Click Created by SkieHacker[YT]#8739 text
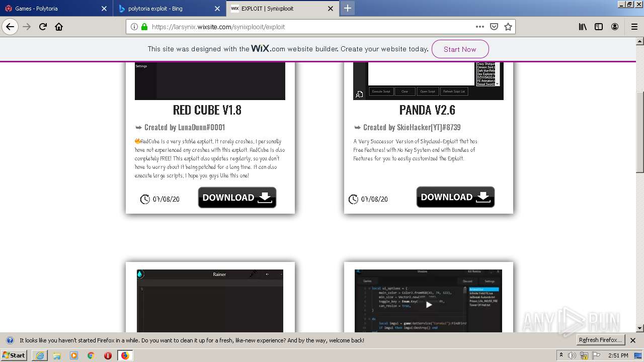 (x=412, y=127)
